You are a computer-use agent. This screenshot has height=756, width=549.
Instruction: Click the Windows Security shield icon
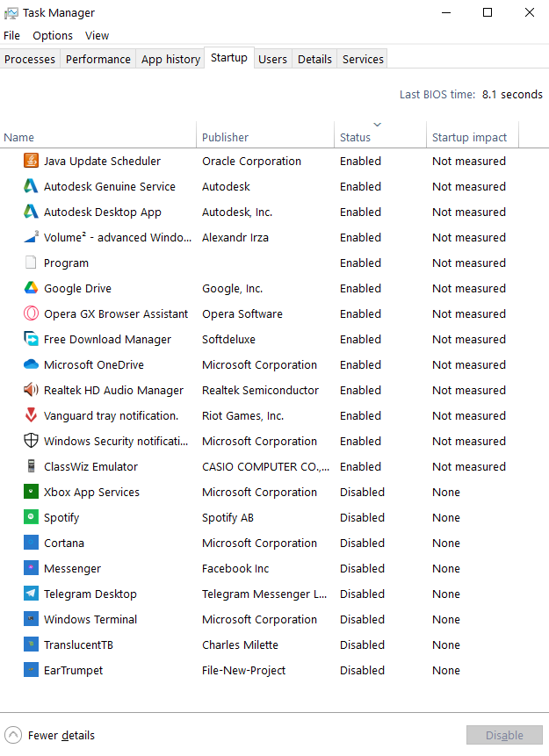(x=31, y=441)
